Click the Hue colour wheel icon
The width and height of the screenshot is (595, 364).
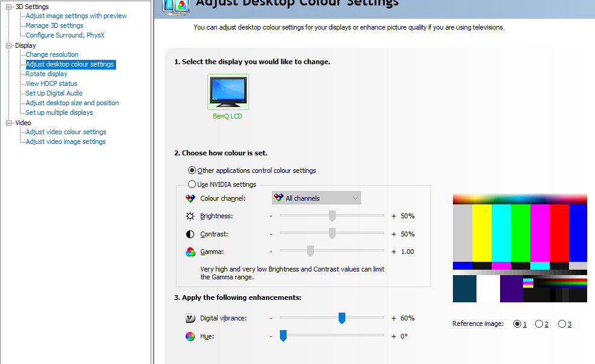point(190,336)
